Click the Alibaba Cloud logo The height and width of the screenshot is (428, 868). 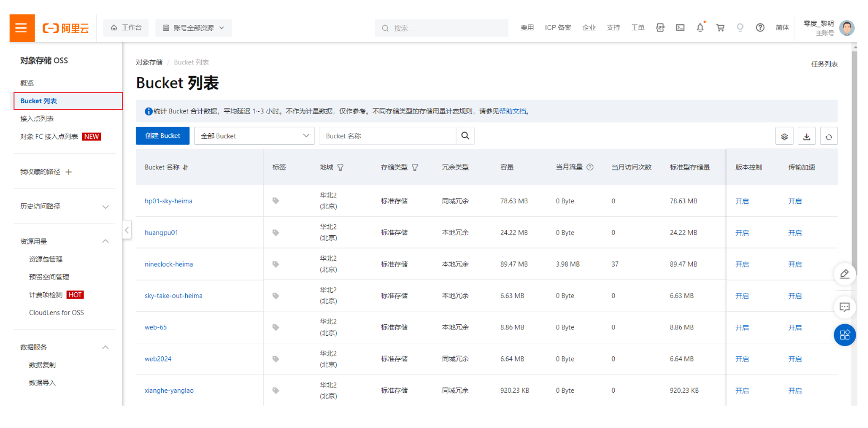(65, 28)
